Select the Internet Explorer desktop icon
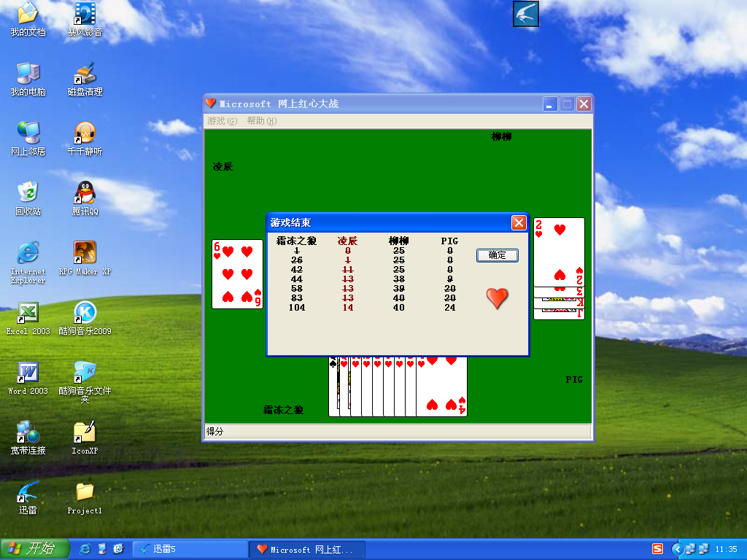Viewport: 747px width, 560px height. click(28, 262)
